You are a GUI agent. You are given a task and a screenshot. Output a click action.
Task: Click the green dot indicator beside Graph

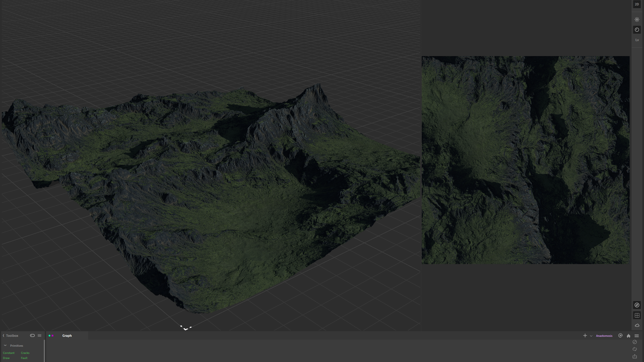[x=49, y=336]
